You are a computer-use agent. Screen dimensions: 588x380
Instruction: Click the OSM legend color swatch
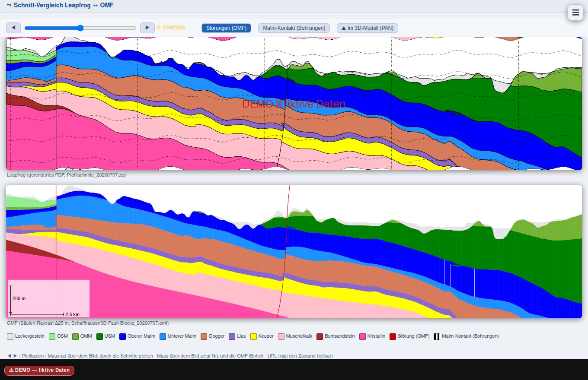[x=52, y=336]
